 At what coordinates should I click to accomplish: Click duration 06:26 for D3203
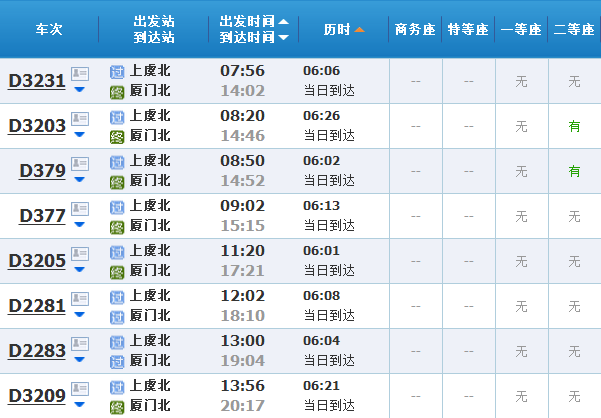(321, 116)
